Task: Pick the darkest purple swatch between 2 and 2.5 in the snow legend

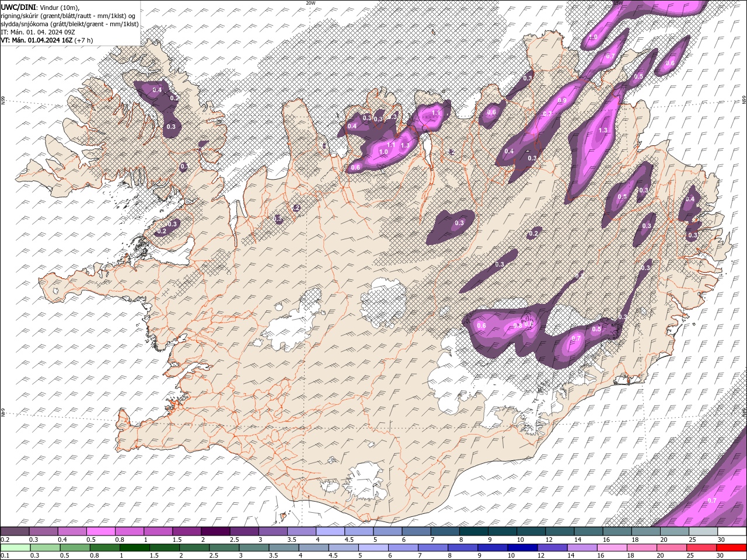Action: click(x=215, y=531)
